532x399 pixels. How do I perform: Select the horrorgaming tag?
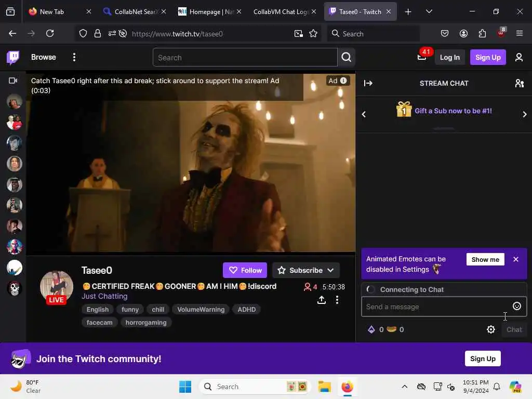pos(146,322)
